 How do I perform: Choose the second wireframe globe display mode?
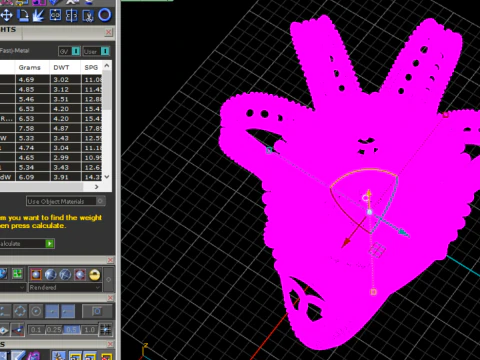pyautogui.click(x=65, y=275)
